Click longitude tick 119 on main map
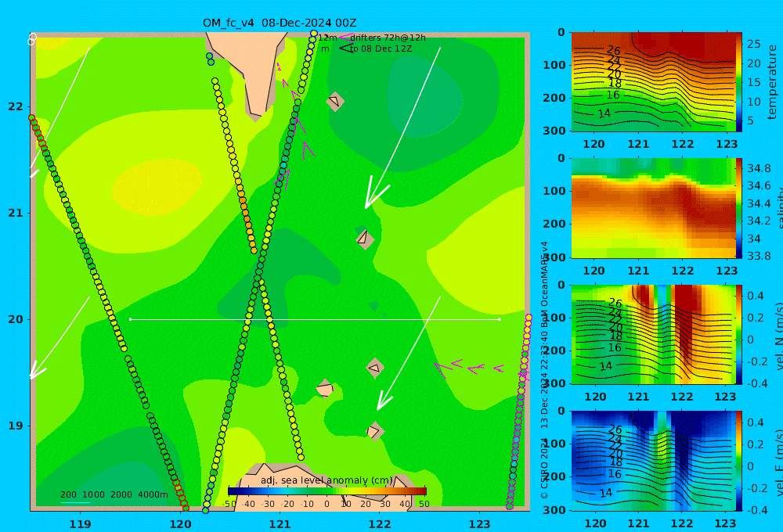The width and height of the screenshot is (783, 532). tap(81, 524)
